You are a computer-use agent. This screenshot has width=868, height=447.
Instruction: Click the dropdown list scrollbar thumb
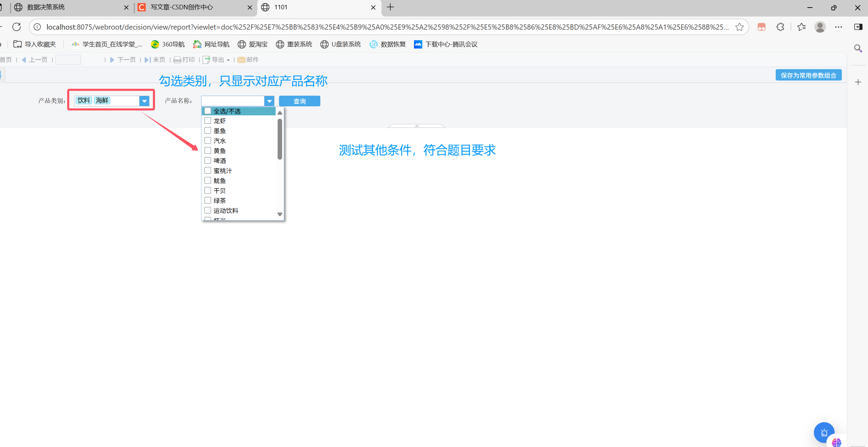click(280, 139)
